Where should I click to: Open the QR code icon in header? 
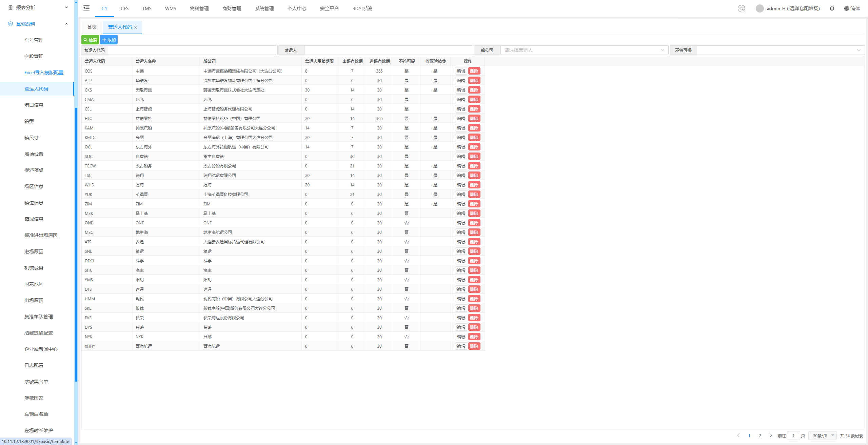click(x=741, y=8)
